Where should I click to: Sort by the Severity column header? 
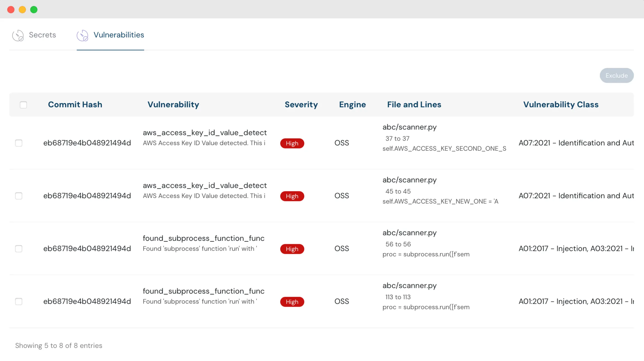301,104
